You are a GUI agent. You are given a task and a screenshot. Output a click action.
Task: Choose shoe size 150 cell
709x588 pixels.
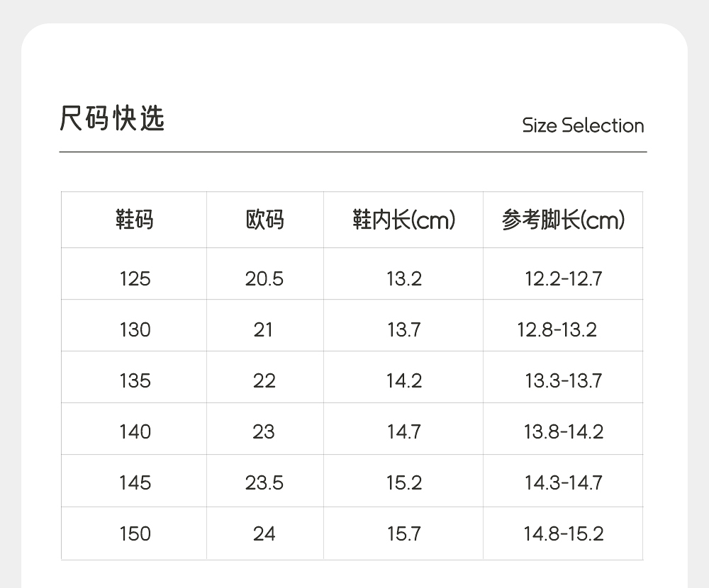135,533
